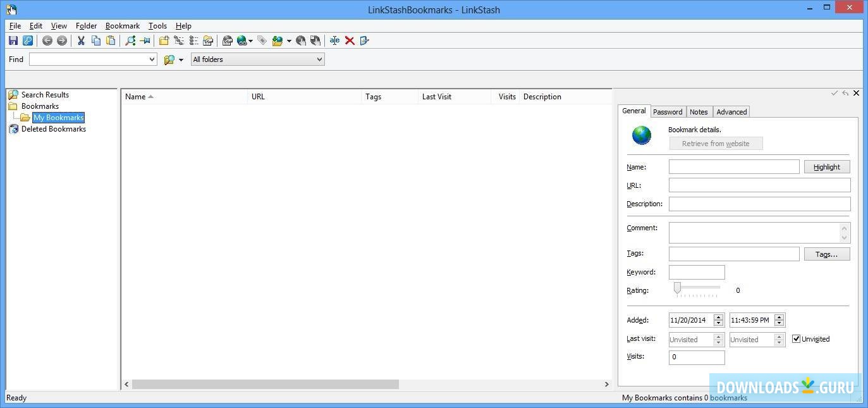Click the search folder icon beside Find box
Image resolution: width=868 pixels, height=408 pixels.
point(169,59)
